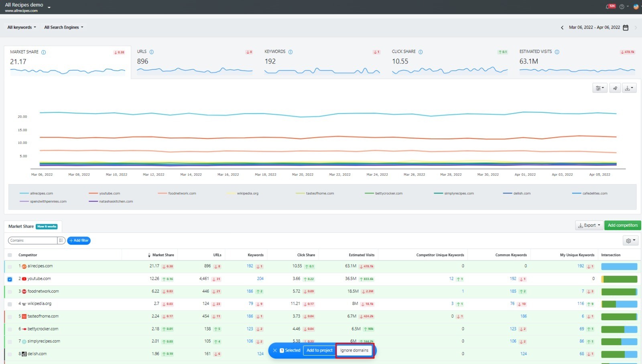Open the date range calendar picker
642x364 pixels.
626,27
